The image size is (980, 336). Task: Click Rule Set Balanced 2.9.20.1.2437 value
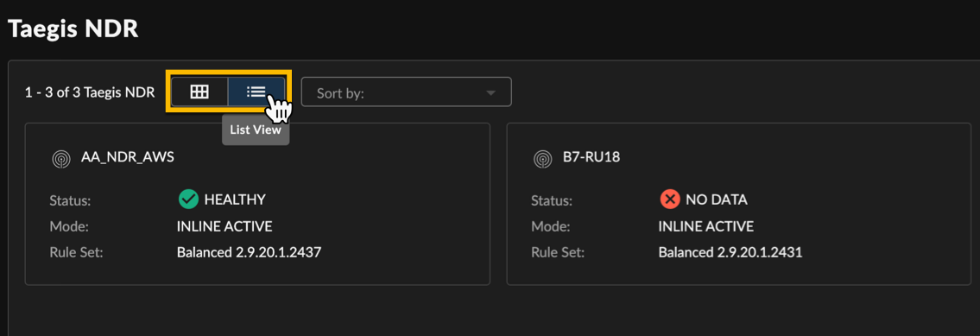click(249, 253)
